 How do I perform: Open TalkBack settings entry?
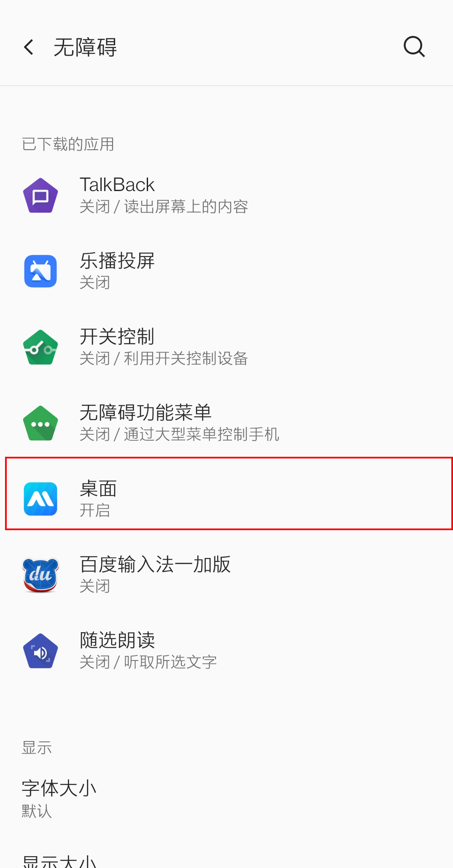coord(227,195)
